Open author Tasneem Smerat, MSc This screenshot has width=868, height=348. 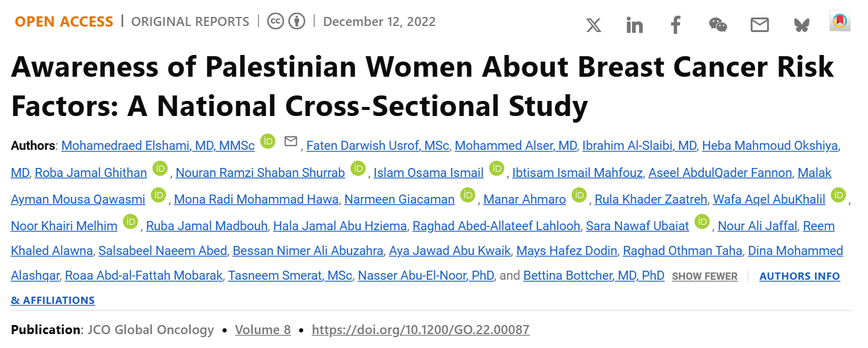pyautogui.click(x=289, y=275)
